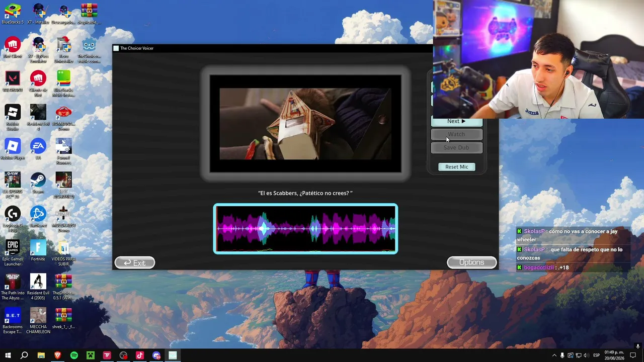This screenshot has height=362, width=644.
Task: Open Windows taskbar search
Action: tap(24, 355)
